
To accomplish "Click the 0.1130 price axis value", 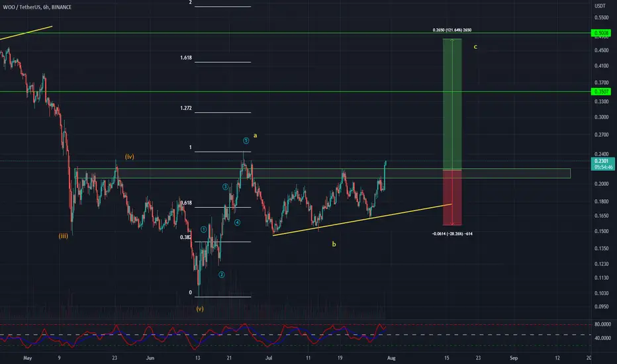I will click(x=601, y=278).
